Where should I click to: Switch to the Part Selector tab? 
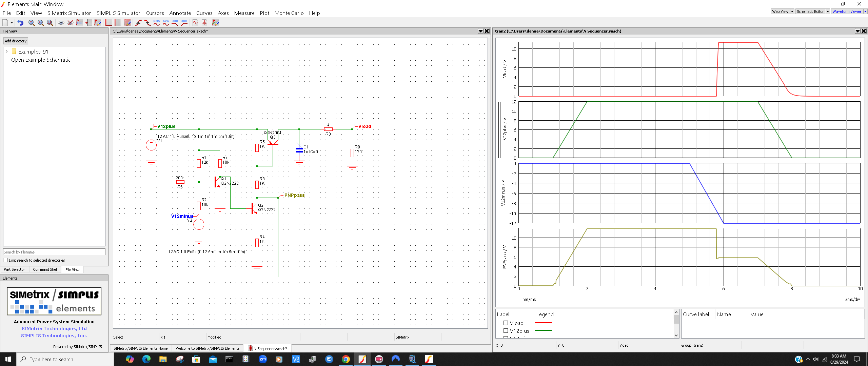click(14, 269)
